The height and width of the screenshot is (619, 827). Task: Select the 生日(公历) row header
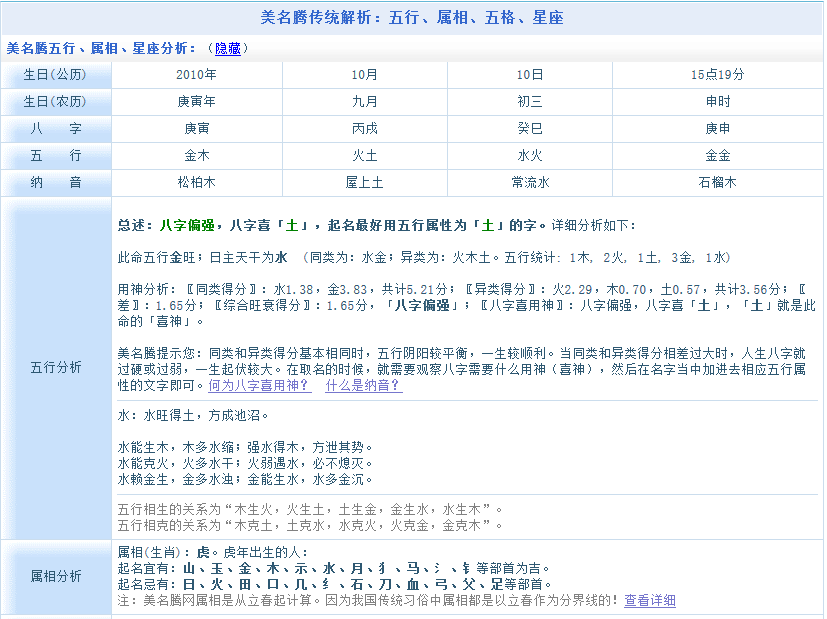pos(56,75)
